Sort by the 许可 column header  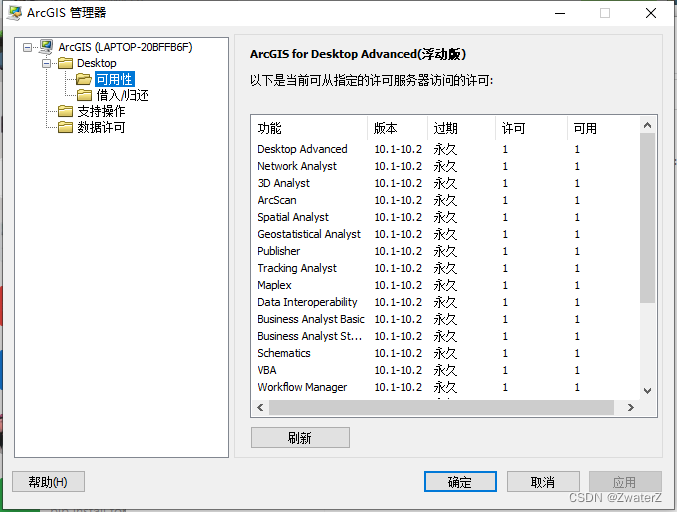coord(531,128)
